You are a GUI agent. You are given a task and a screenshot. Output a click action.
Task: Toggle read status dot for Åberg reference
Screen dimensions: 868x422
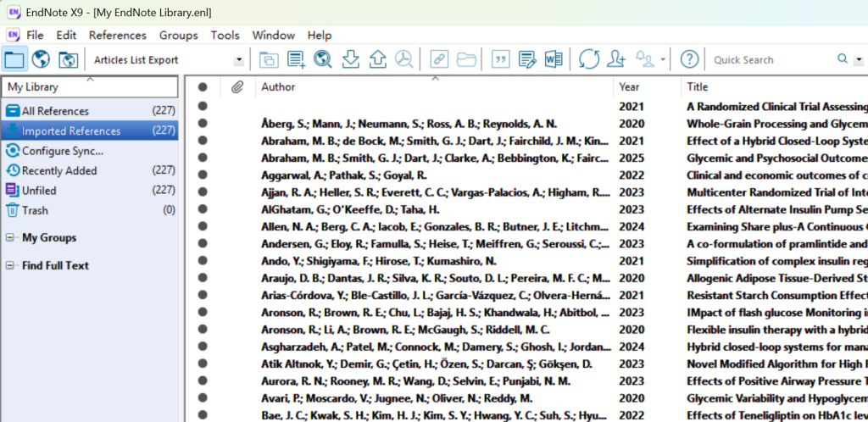203,123
